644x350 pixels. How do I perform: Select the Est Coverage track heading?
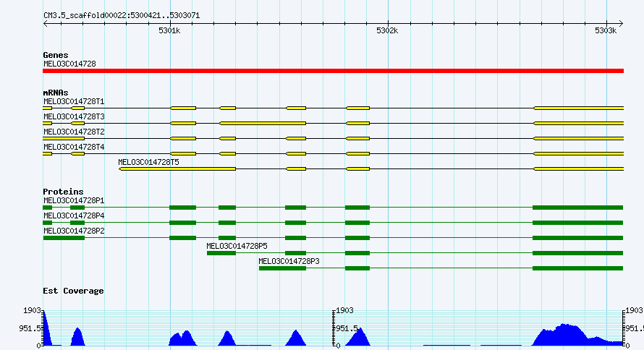point(73,291)
